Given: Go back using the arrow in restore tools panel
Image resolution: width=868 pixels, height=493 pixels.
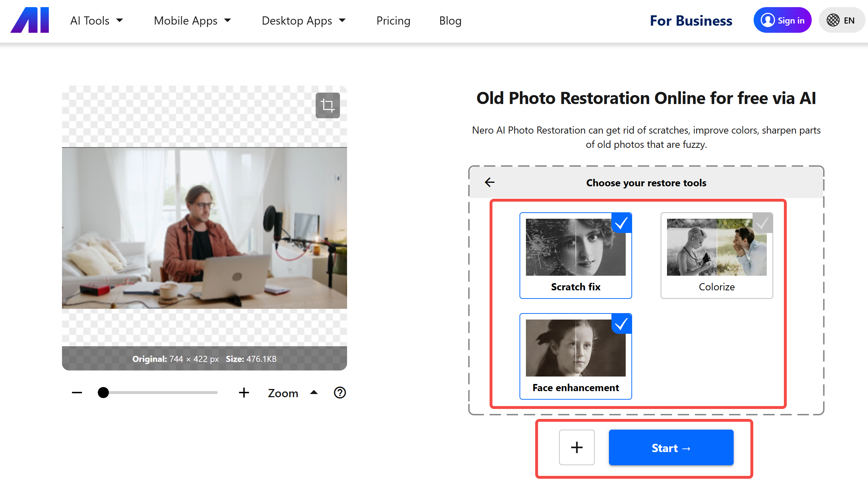Looking at the screenshot, I should point(490,182).
